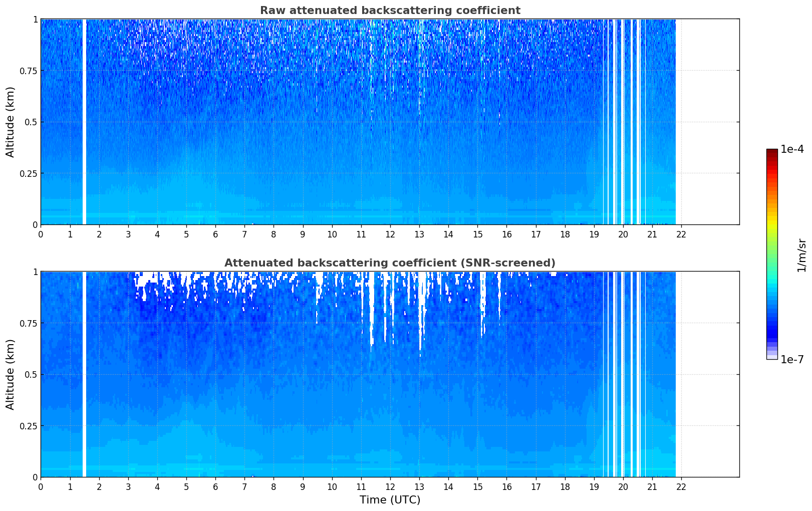Image resolution: width=812 pixels, height=511 pixels.
Task: Click time tick "2" under the SNR-screened plot
Action: [x=99, y=486]
